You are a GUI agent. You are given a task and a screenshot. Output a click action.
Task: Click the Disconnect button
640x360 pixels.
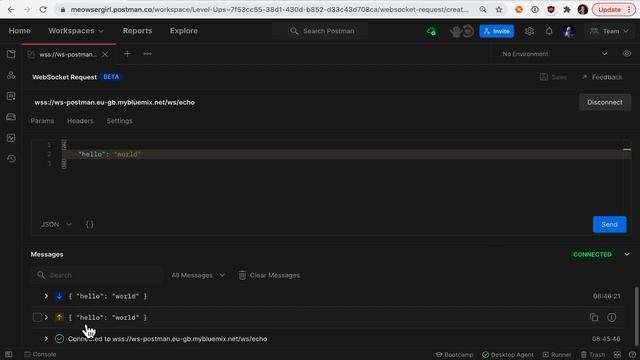605,102
